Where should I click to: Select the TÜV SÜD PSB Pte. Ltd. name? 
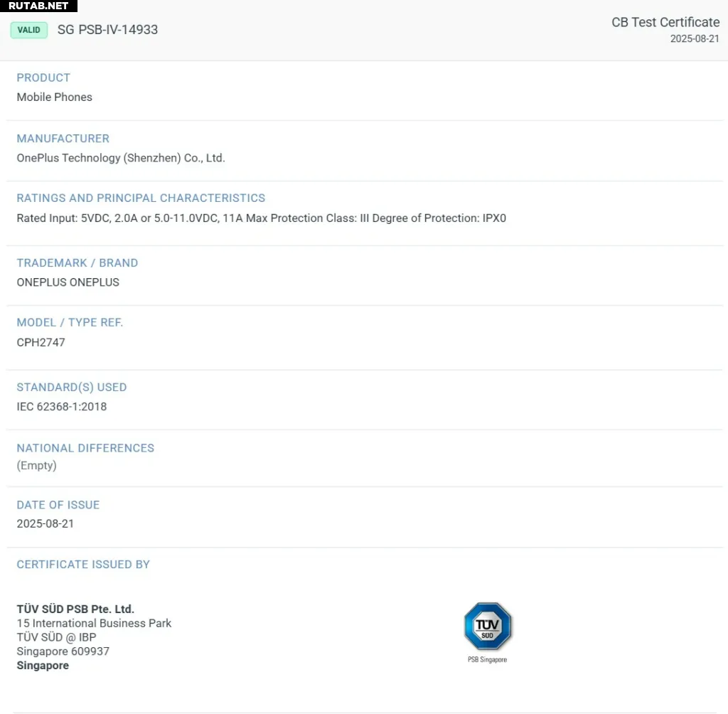point(75,609)
